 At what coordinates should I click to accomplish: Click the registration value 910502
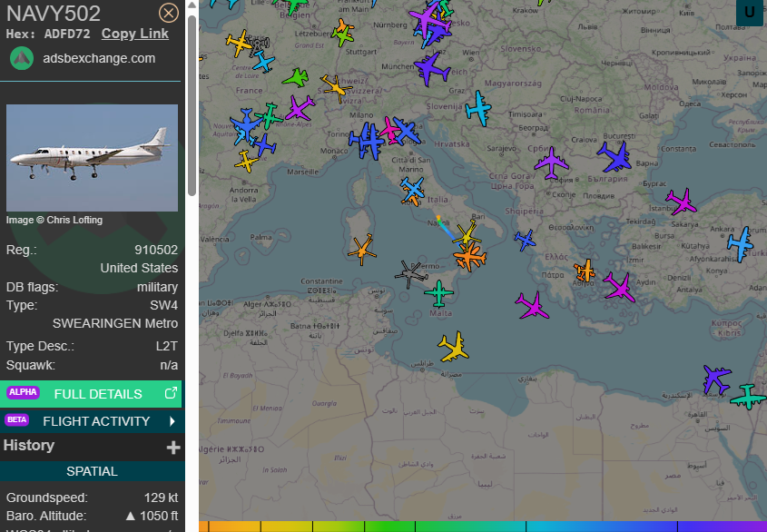pos(156,250)
